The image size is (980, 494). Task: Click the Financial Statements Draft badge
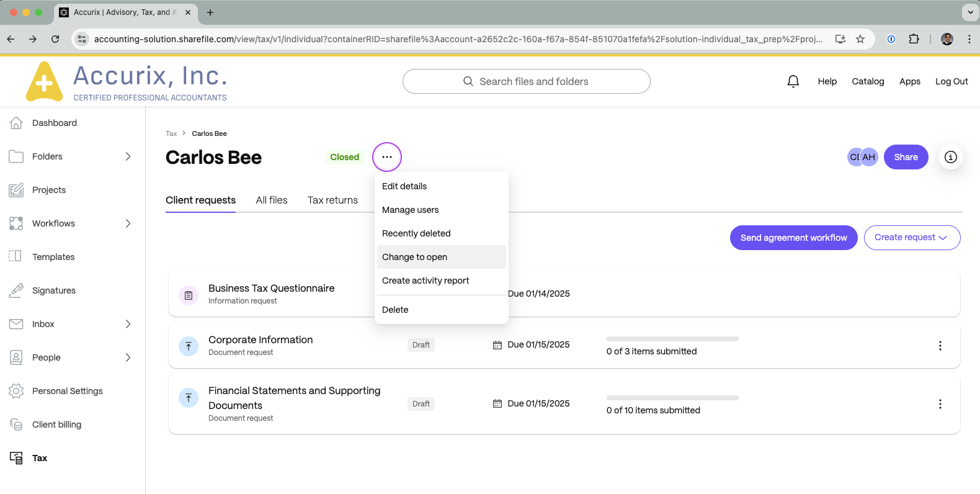[421, 404]
